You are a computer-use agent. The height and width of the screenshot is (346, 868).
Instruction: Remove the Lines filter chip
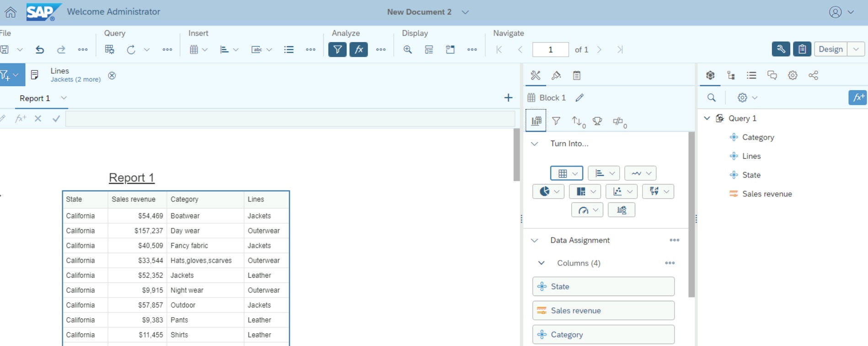click(x=112, y=76)
